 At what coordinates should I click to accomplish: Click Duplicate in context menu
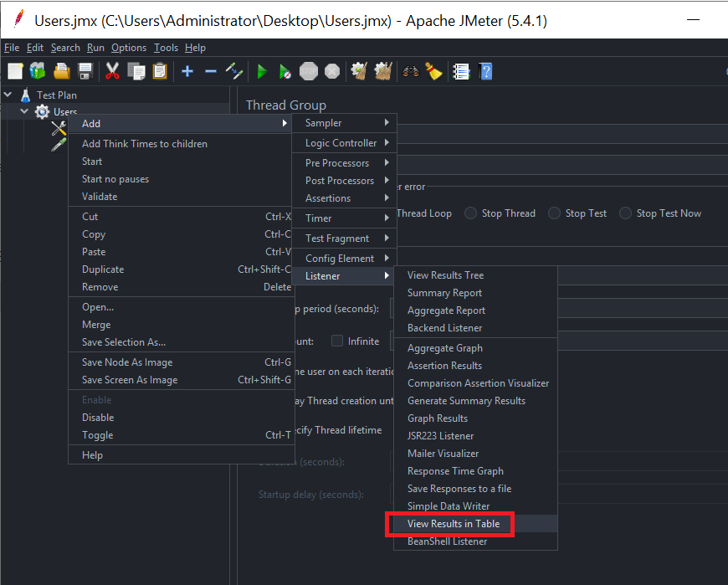182,269
